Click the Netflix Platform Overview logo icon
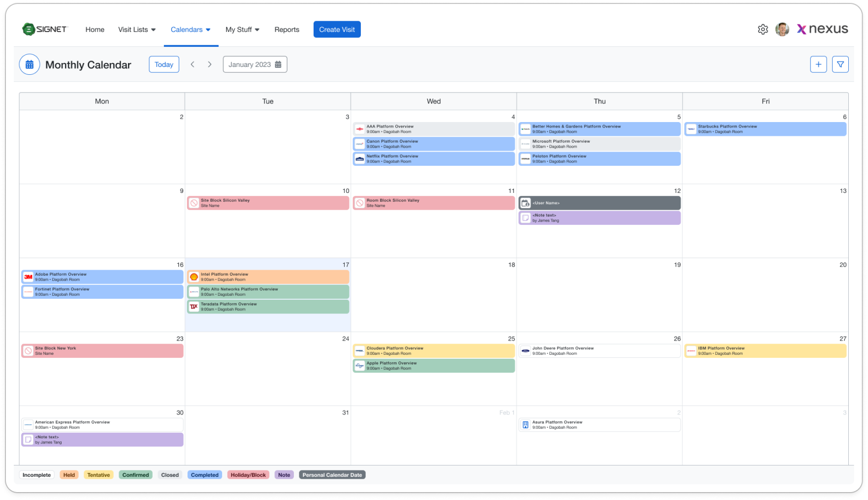 [x=359, y=158]
